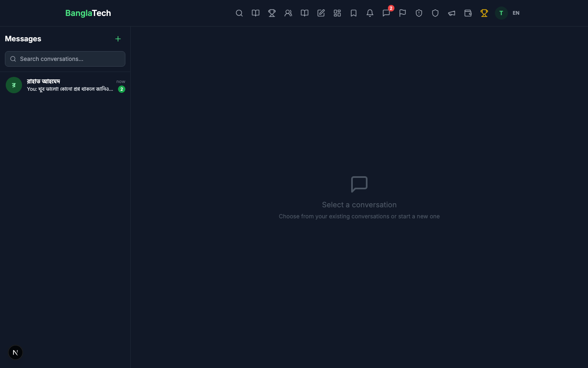Screen dimensions: 588x368
Task: Open the wallet icon in the top bar
Action: point(468,13)
